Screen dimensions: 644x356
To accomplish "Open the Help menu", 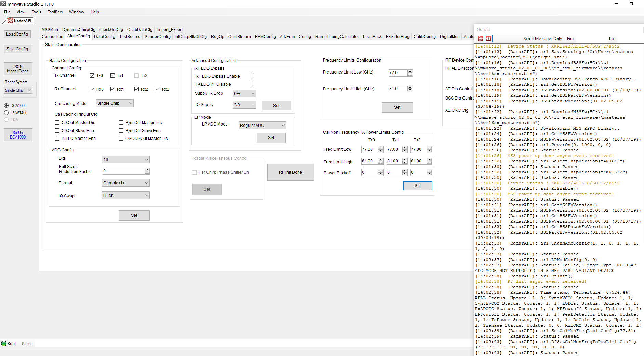I will point(95,12).
